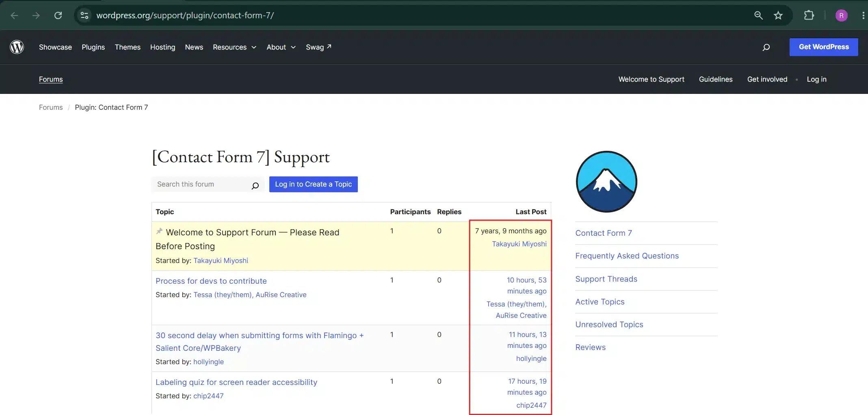Click the URL in the address bar
Viewport: 868px width, 415px height.
(185, 15)
